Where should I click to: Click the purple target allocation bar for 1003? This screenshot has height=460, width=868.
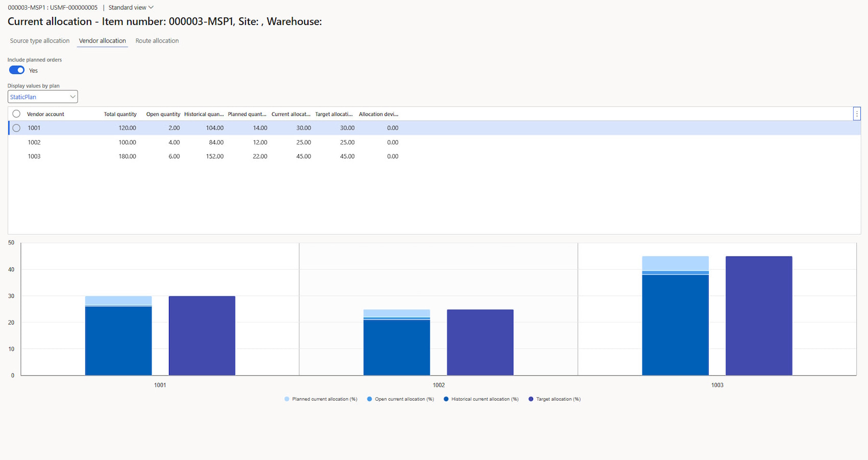click(759, 316)
